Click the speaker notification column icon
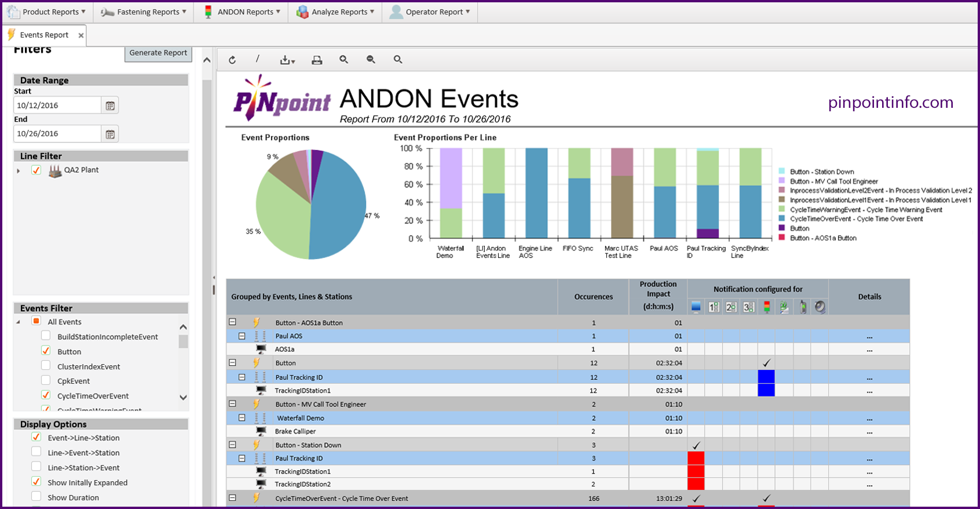This screenshot has width=980, height=509. point(820,307)
